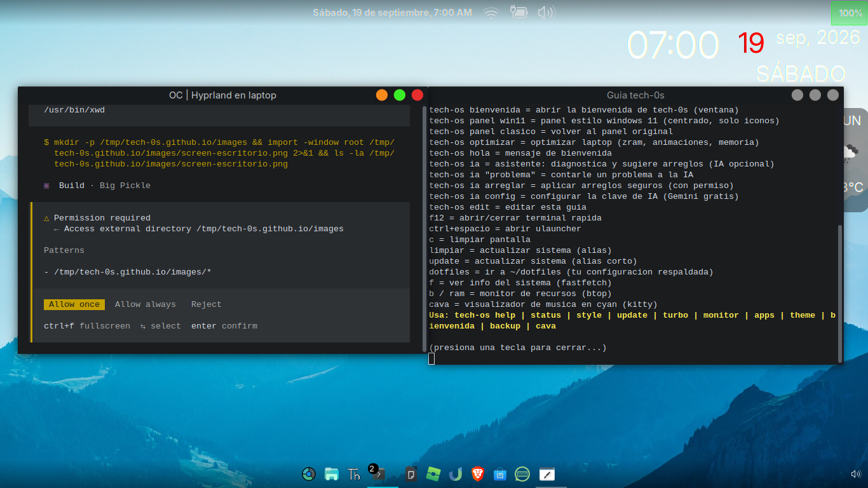868x488 pixels.
Task: Open the green on-screen keyboard dock icon
Action: 522,474
